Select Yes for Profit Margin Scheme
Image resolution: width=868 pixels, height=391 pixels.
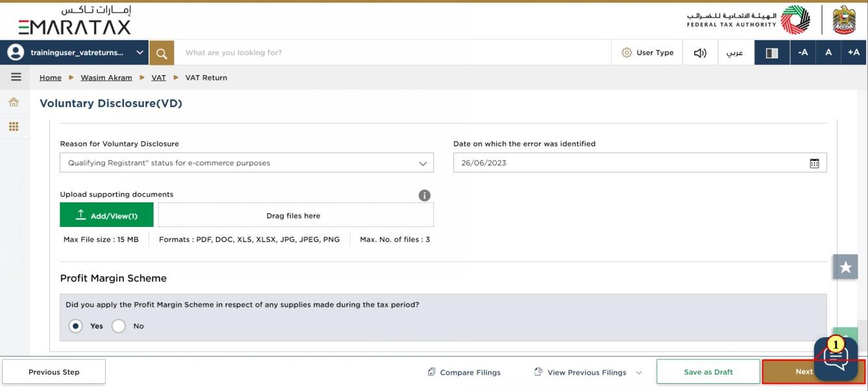tap(76, 326)
